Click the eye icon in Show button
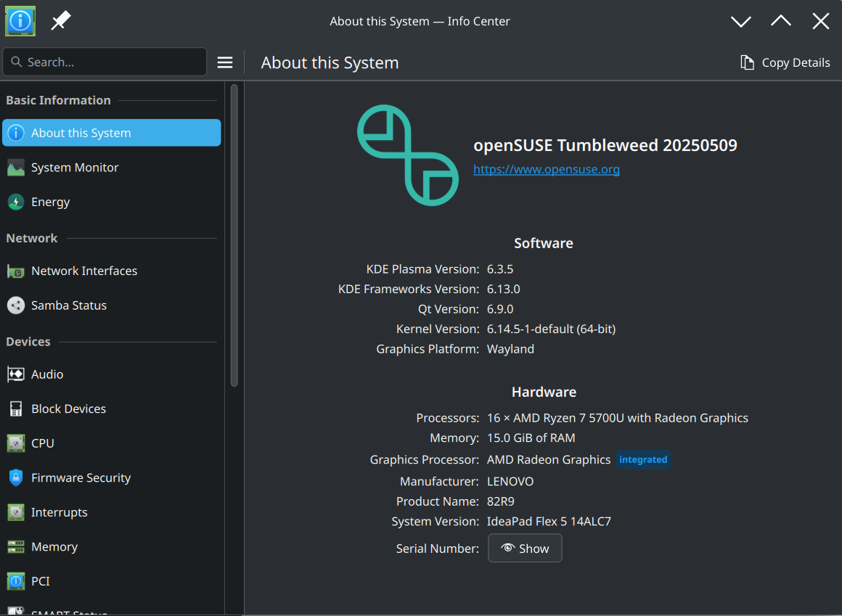The height and width of the screenshot is (616, 842). 507,548
